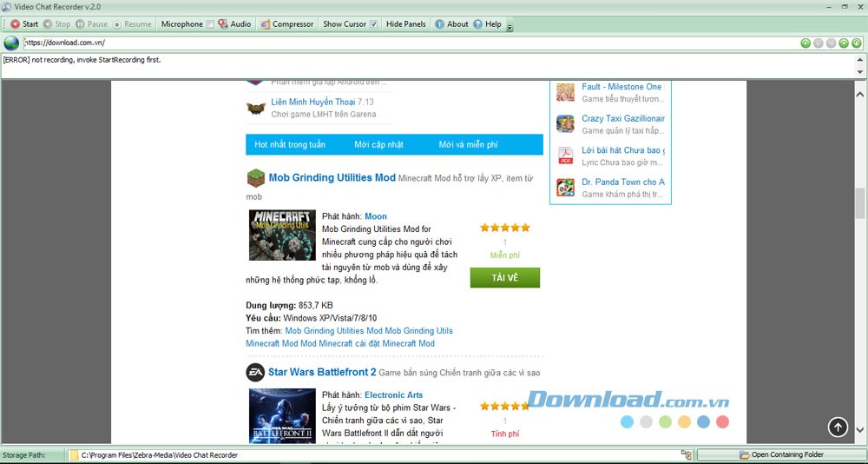Click the browse storage path icon

(x=687, y=454)
